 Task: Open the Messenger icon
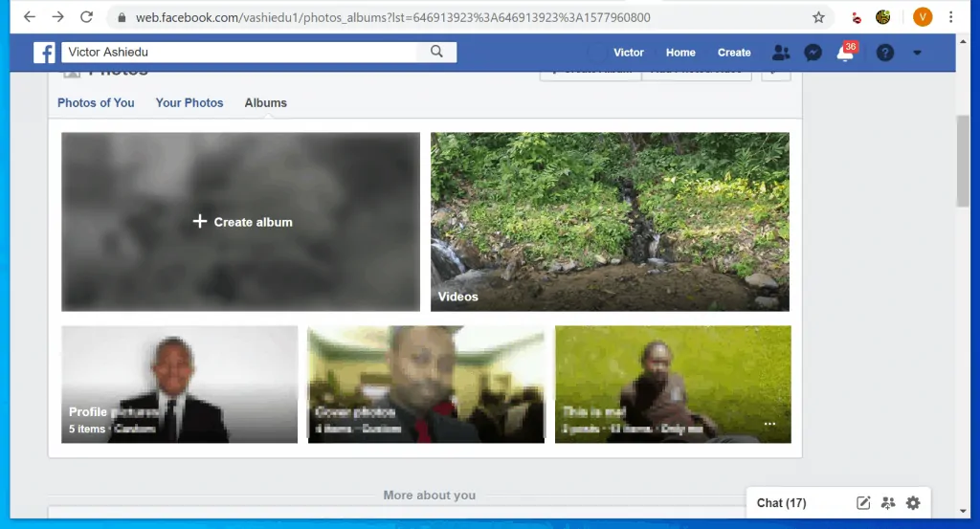813,53
